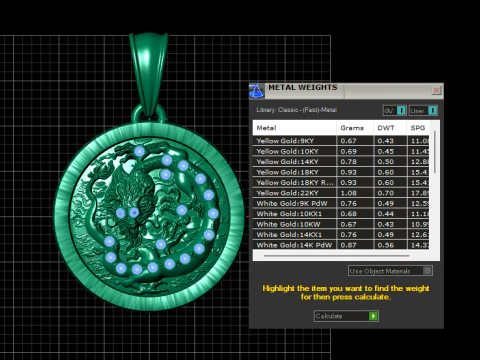Image resolution: width=480 pixels, height=360 pixels.
Task: Click the Grams column header
Action: click(x=355, y=128)
